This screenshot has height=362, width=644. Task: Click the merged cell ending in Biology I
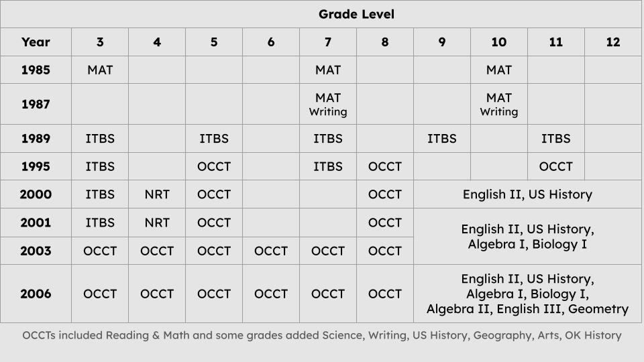point(527,237)
